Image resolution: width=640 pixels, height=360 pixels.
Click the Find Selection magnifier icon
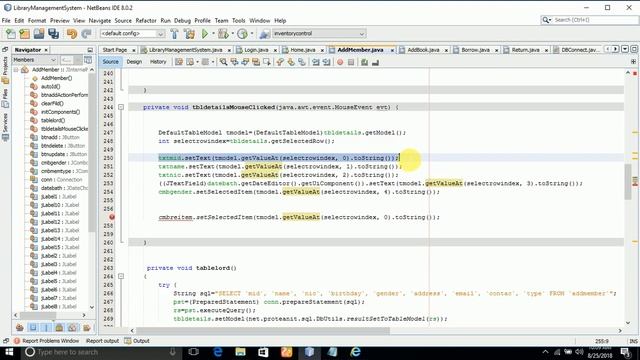point(223,62)
